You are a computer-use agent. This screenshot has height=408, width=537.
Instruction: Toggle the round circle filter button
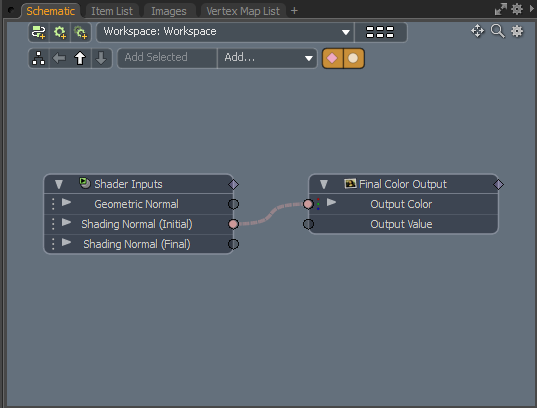click(x=353, y=58)
